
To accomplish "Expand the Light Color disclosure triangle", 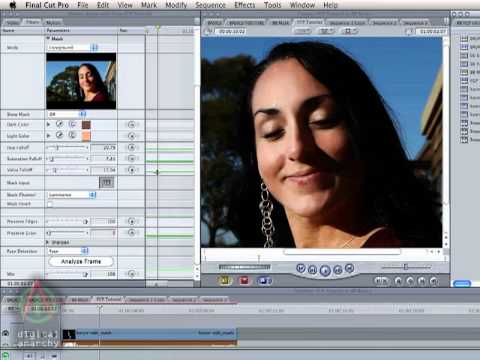I will [49, 136].
